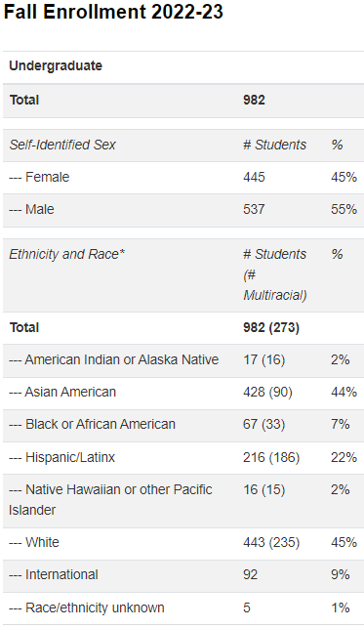Click the International percentage 9%
The image size is (364, 628).
341,574
